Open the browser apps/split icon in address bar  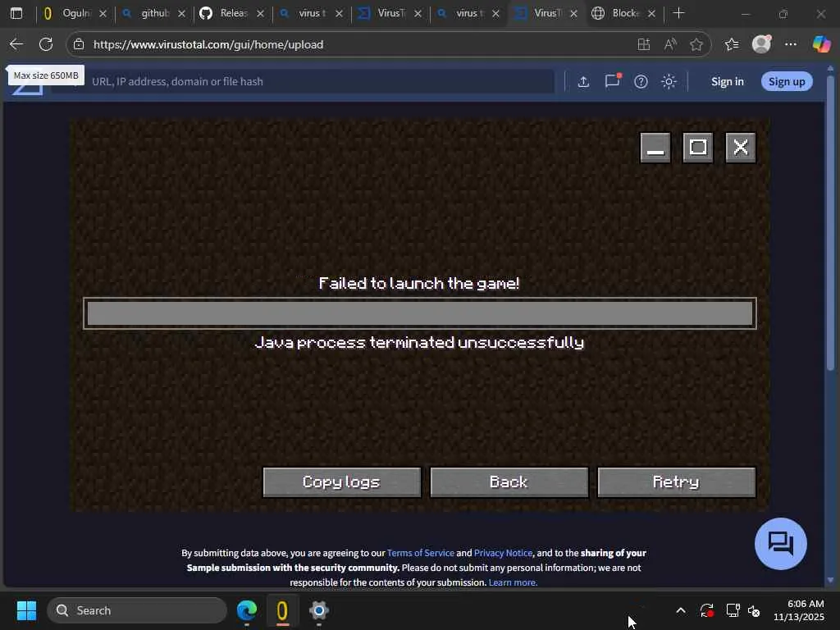[644, 44]
